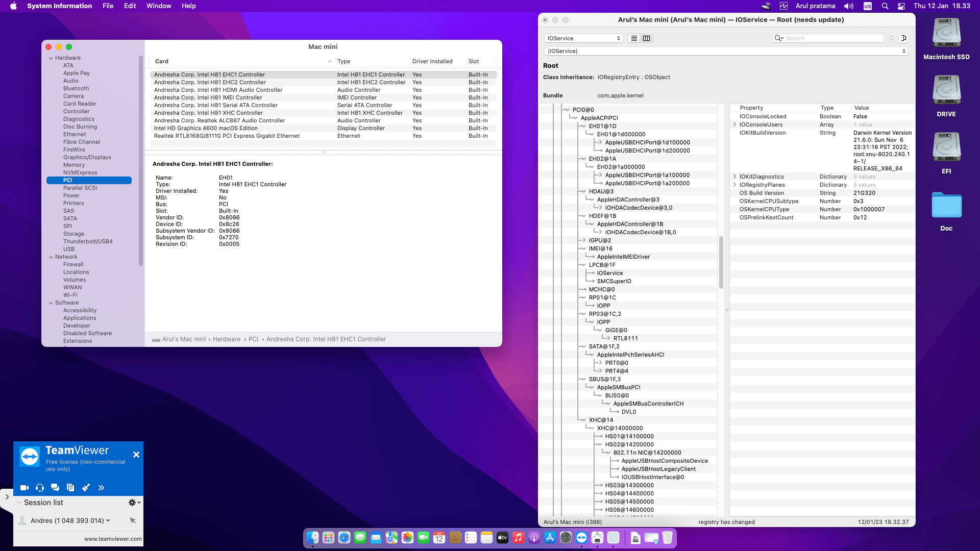Collapse the Hardware section in sidebar
980x551 pixels.
point(51,58)
